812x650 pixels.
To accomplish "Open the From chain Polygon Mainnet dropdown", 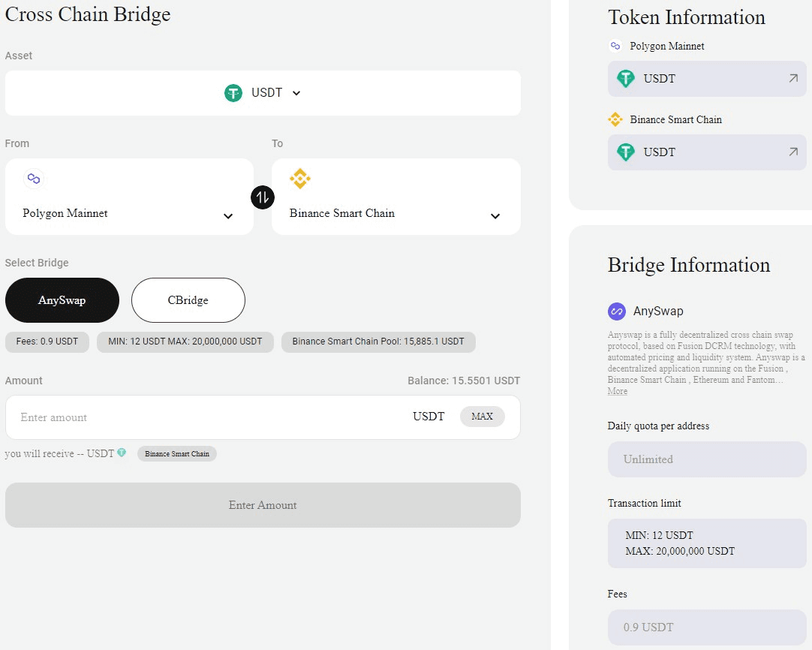I will coord(130,197).
